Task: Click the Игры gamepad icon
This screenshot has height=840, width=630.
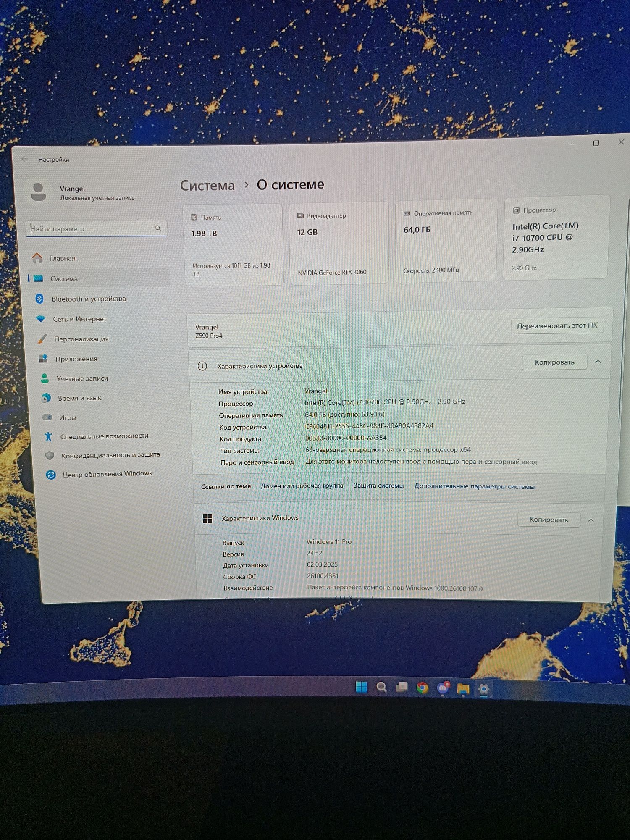Action: click(x=47, y=417)
